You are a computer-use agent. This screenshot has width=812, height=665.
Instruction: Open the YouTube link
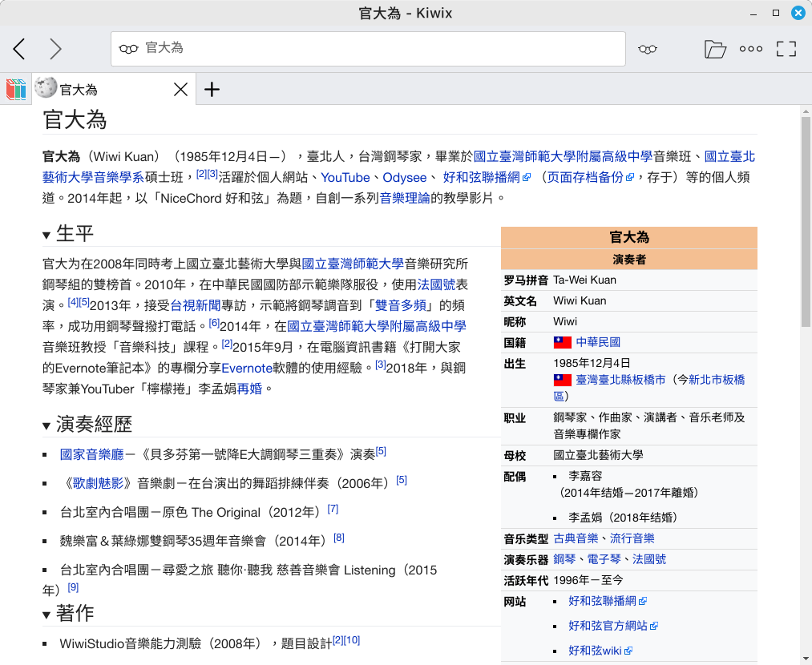(x=345, y=178)
